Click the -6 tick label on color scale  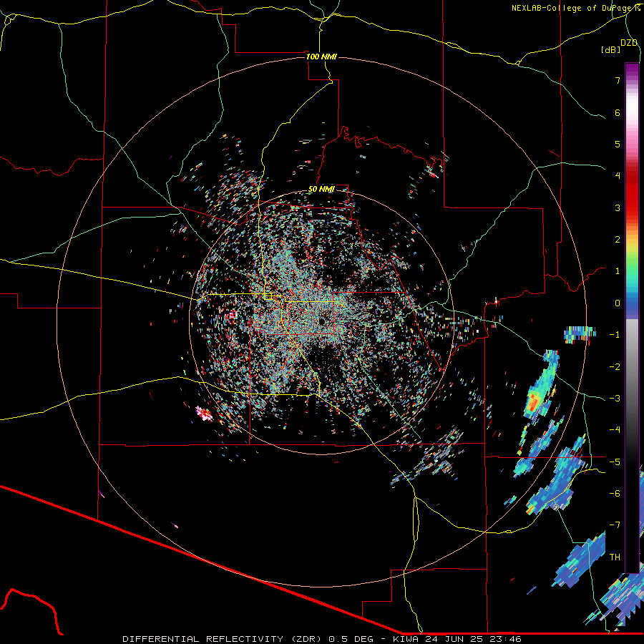click(x=615, y=494)
